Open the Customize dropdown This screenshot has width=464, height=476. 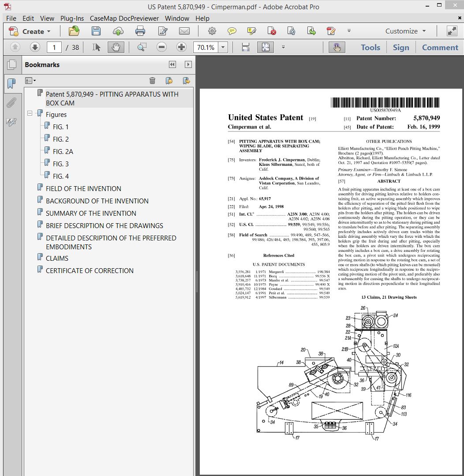pyautogui.click(x=406, y=31)
